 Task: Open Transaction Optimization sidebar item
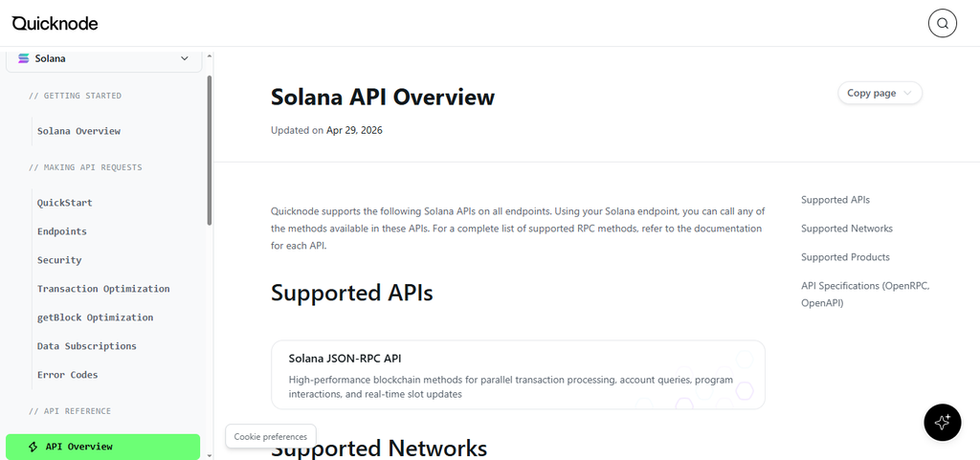click(x=103, y=289)
